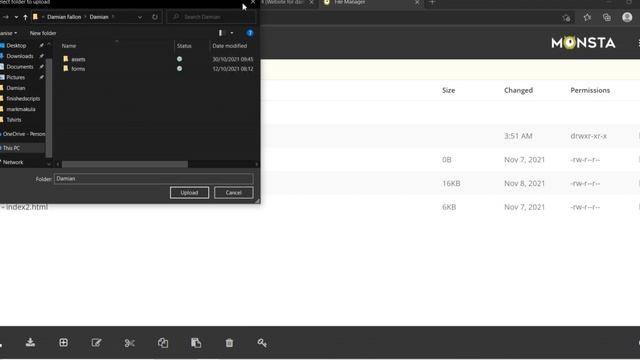The height and width of the screenshot is (360, 640).
Task: Click the Cancel button in dialog
Action: click(x=233, y=193)
